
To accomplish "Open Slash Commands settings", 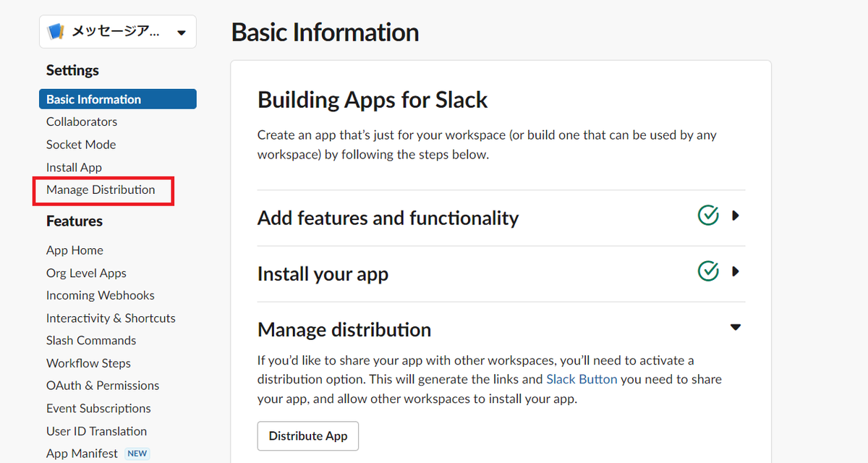I will pyautogui.click(x=91, y=340).
